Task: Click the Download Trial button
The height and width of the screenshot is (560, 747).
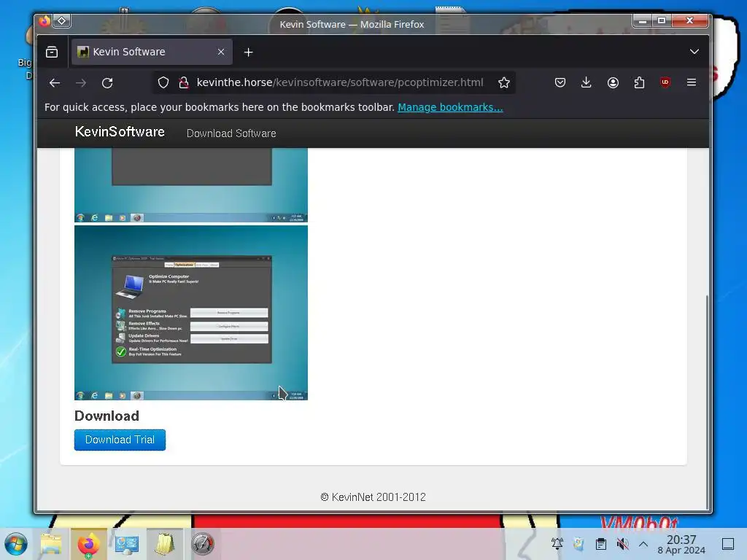Action: pyautogui.click(x=120, y=440)
